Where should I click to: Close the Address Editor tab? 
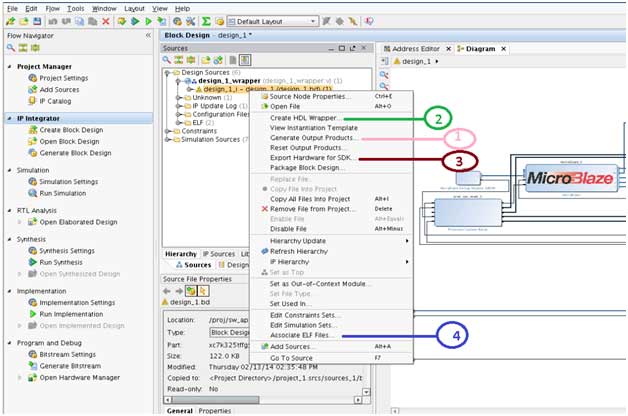tap(449, 48)
